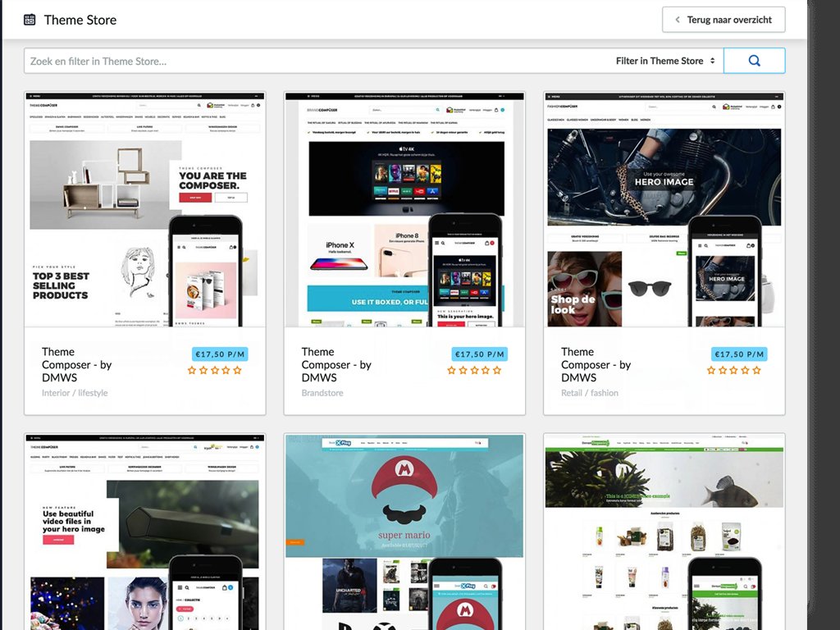Open the Brandstore theme preview image
Screen dimensions: 840x630
(404, 209)
